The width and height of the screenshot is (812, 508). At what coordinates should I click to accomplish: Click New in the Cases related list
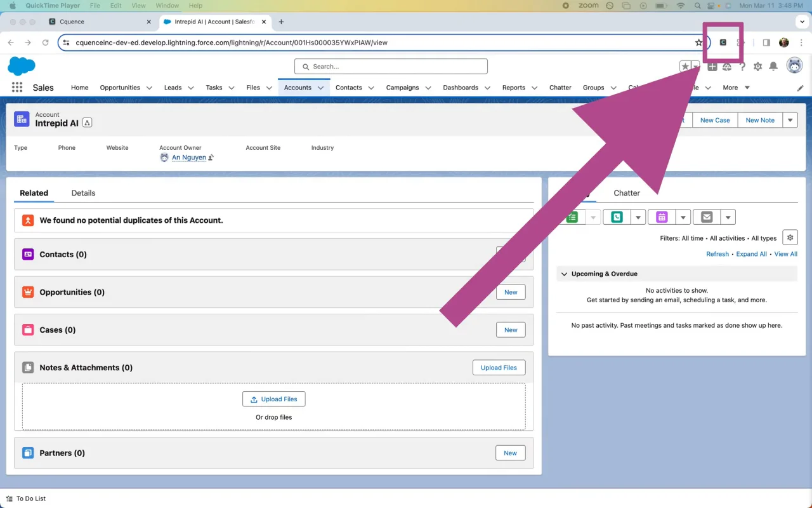511,330
